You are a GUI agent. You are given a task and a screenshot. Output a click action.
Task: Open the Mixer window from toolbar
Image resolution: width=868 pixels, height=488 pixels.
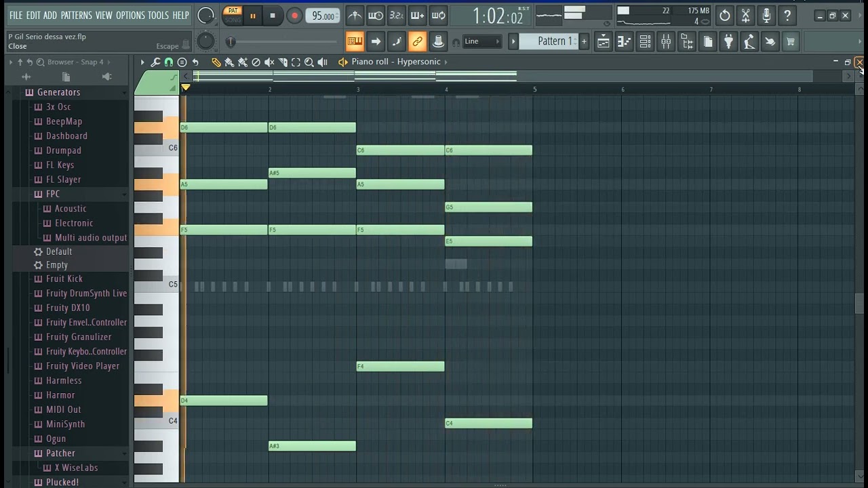tap(666, 42)
